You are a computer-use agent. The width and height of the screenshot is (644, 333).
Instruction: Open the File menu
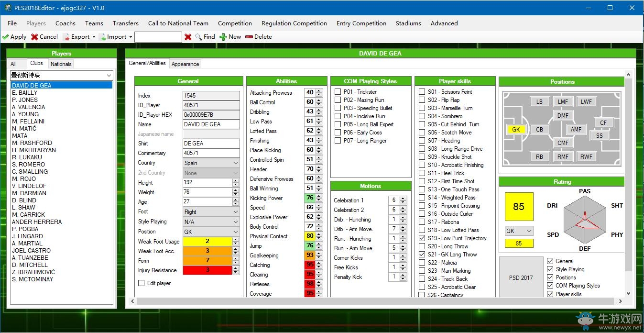click(x=12, y=23)
